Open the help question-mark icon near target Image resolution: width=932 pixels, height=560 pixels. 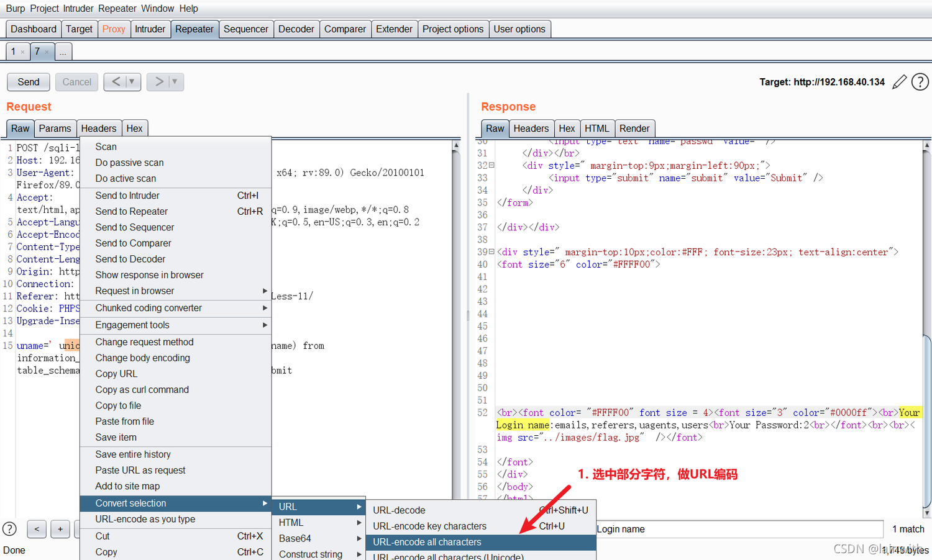click(x=920, y=82)
